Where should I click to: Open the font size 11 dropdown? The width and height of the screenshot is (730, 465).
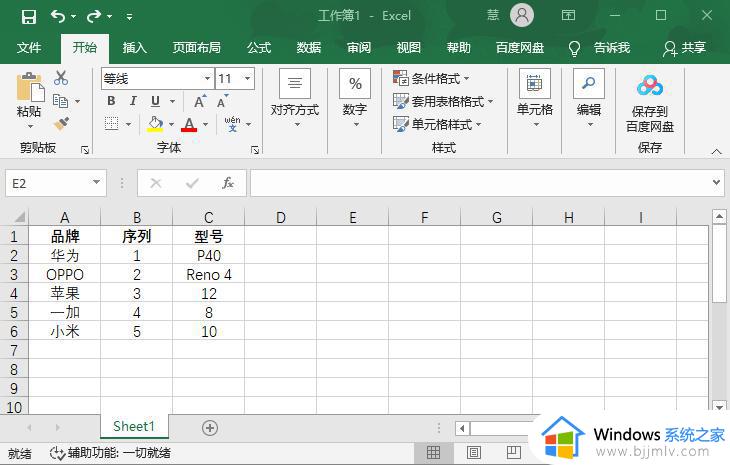point(248,79)
